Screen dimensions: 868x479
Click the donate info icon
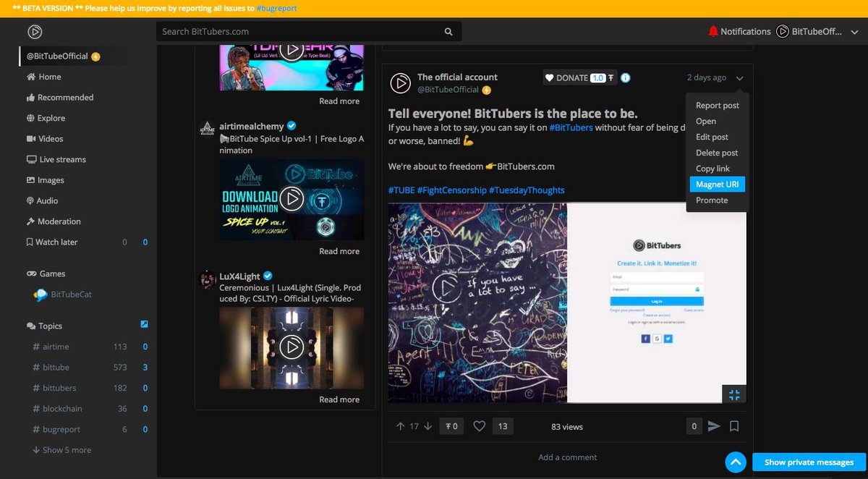pos(626,77)
